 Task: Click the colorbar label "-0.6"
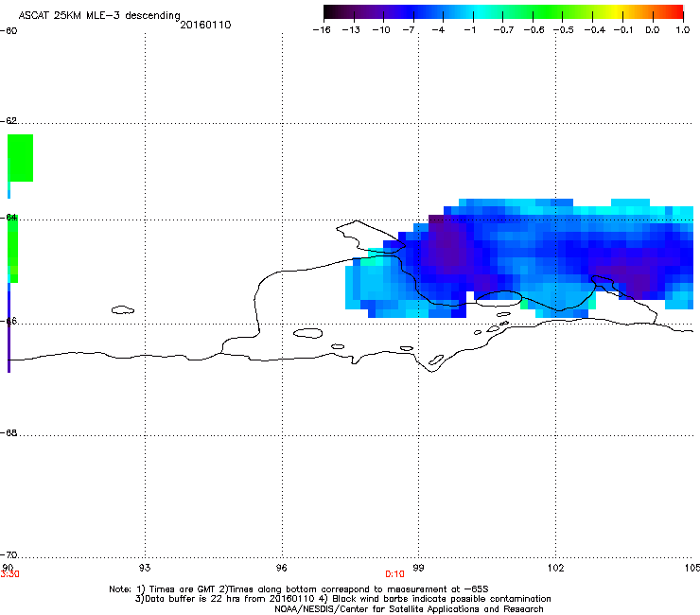pyautogui.click(x=534, y=30)
